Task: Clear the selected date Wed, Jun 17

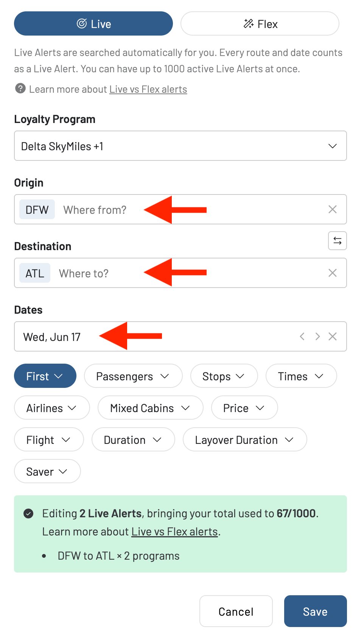Action: (x=332, y=336)
